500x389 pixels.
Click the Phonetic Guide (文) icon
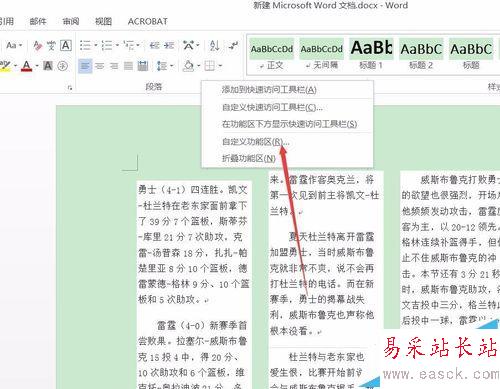point(51,45)
